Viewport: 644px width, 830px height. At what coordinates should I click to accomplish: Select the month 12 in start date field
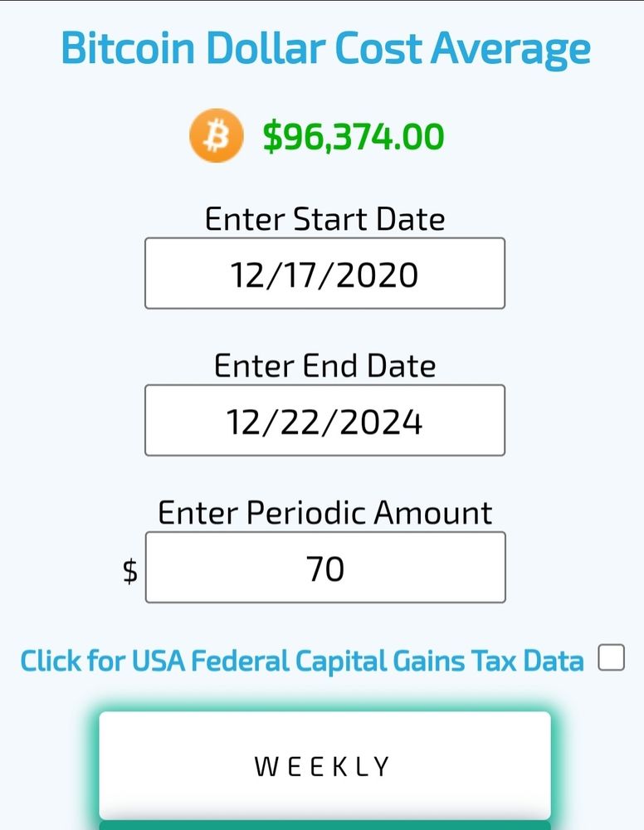[x=246, y=276]
